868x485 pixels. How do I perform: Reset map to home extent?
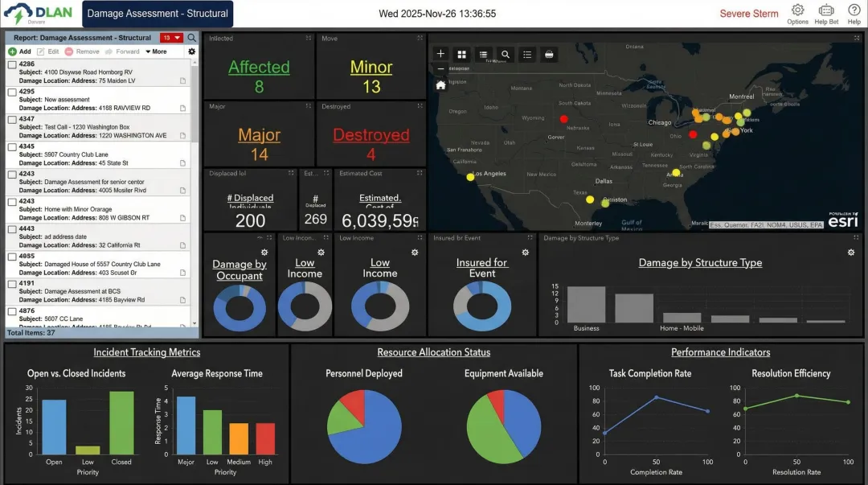click(x=440, y=84)
